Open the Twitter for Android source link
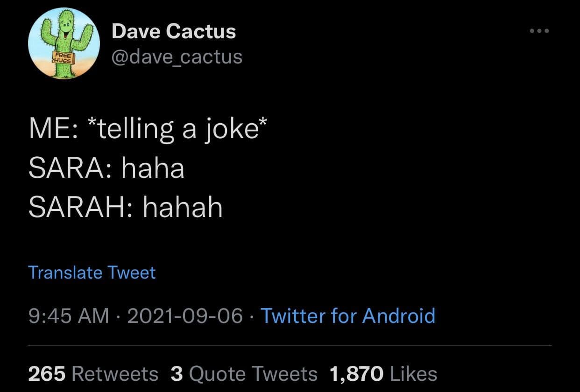This screenshot has height=392, width=580. (347, 315)
